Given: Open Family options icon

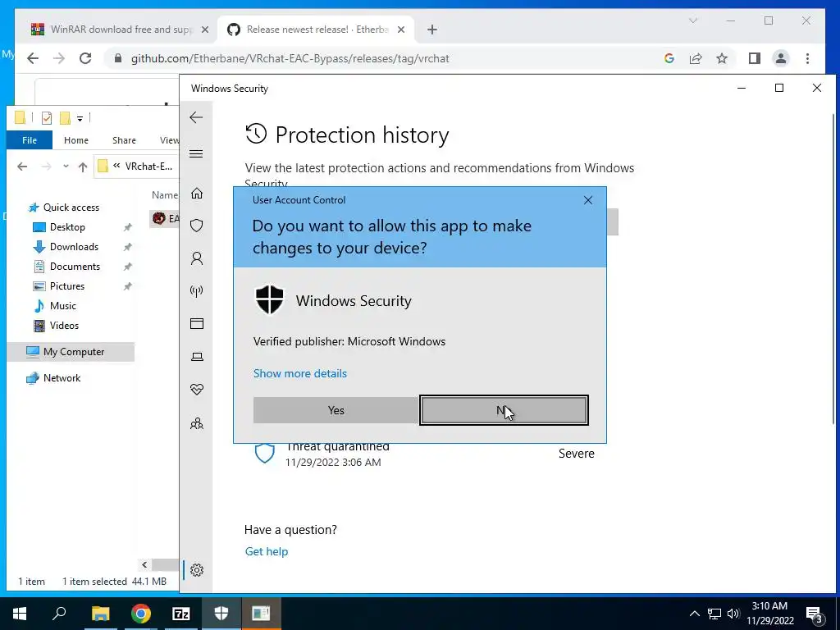Looking at the screenshot, I should click(197, 424).
